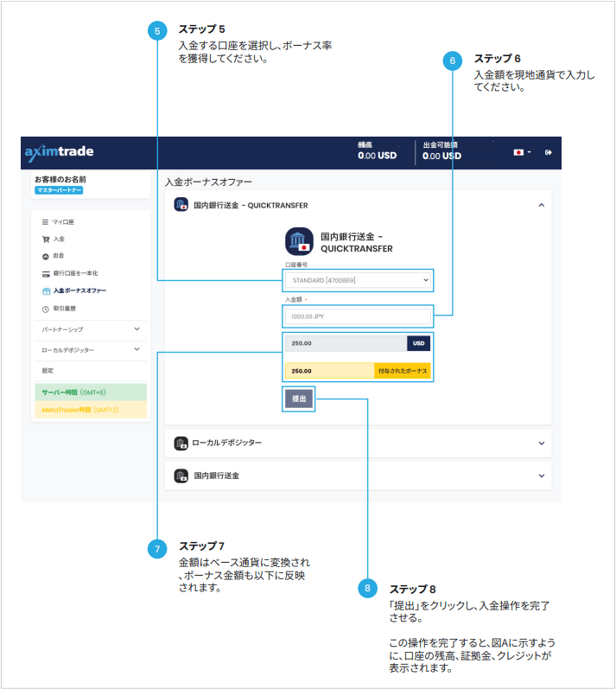Screen dimensions: 616x689
Task: Open 出金 in the sidebar
Action: tap(59, 256)
